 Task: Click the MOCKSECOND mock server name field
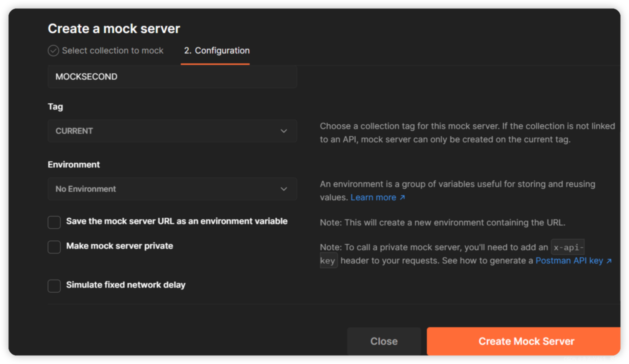click(172, 76)
